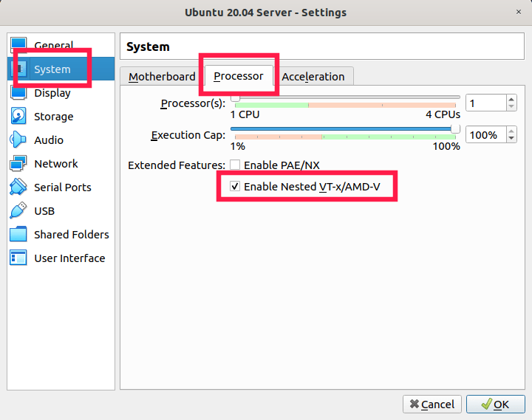Increase execution cap with up arrow
Screen dimensions: 532x420
[511, 131]
